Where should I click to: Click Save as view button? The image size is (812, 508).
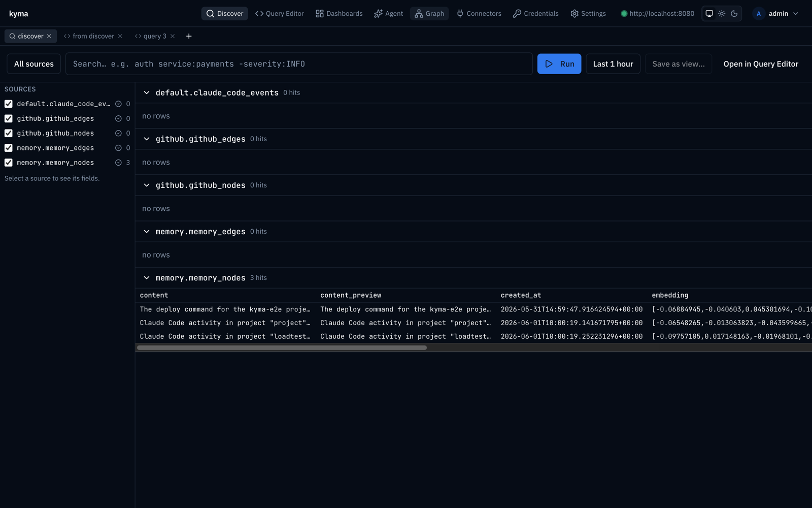click(679, 64)
